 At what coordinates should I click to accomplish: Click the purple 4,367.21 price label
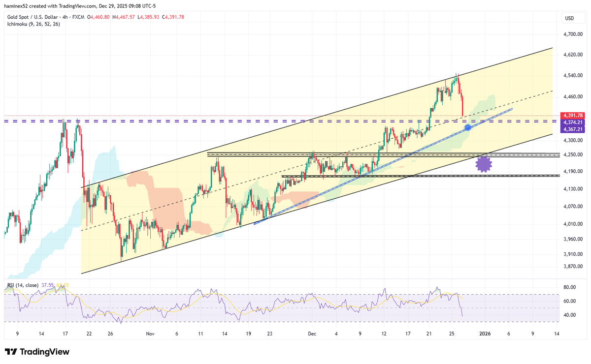click(x=573, y=129)
